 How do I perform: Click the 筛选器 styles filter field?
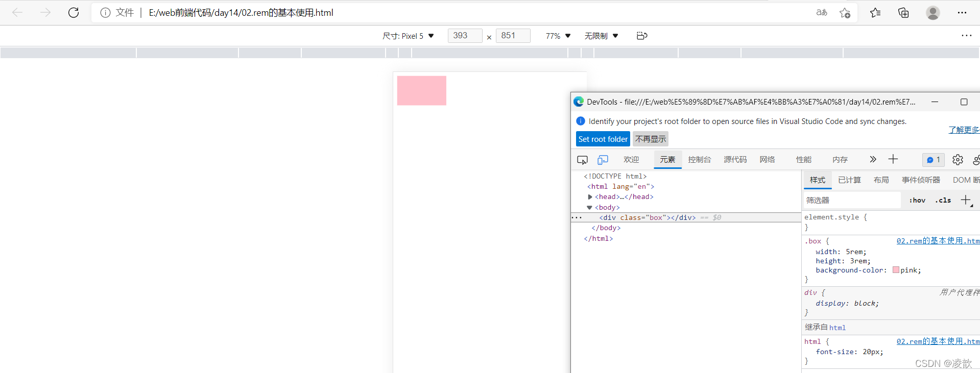(x=851, y=200)
